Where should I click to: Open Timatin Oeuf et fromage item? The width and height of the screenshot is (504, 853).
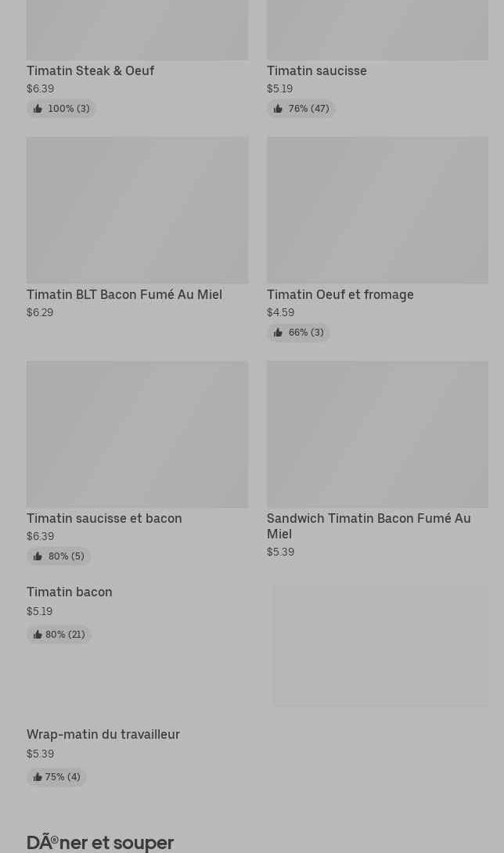coord(340,294)
